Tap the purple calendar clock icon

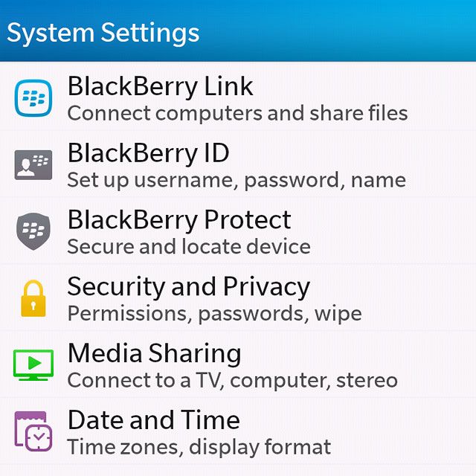tap(33, 431)
